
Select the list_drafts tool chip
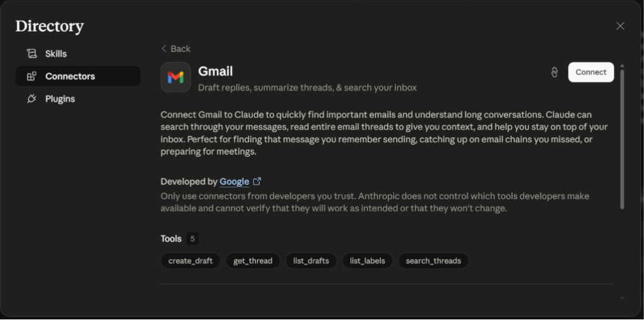pyautogui.click(x=311, y=261)
